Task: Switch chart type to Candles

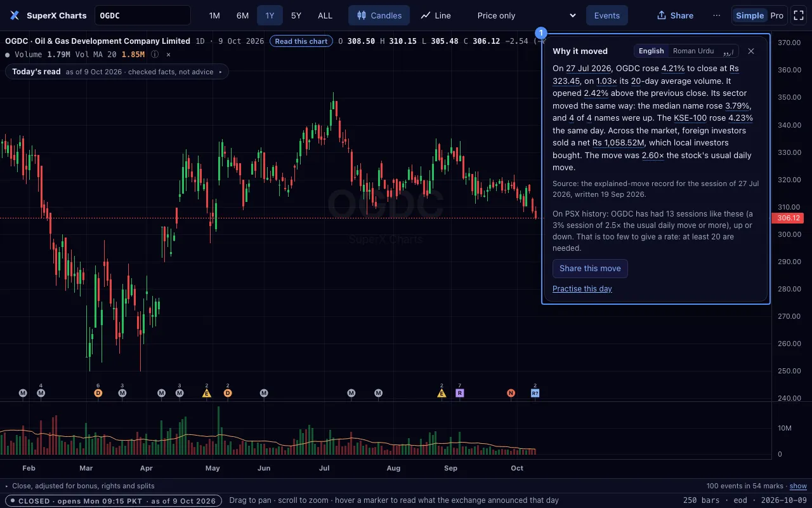Action: (x=379, y=15)
